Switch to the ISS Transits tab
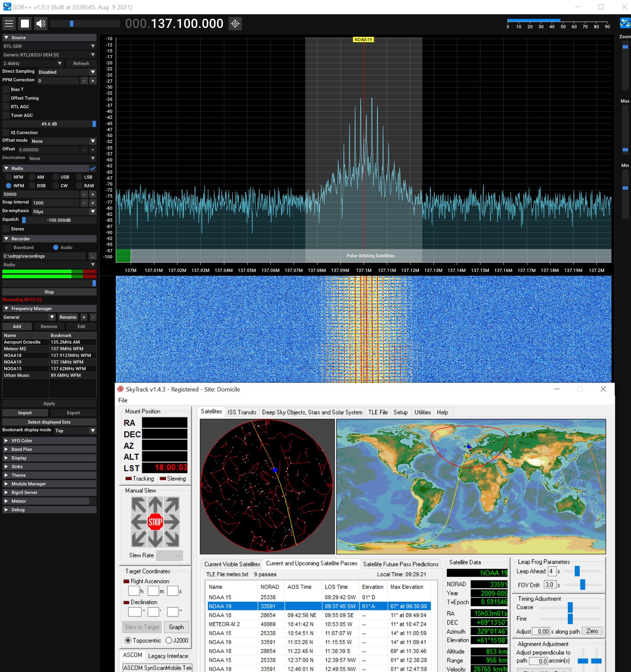 pos(242,412)
